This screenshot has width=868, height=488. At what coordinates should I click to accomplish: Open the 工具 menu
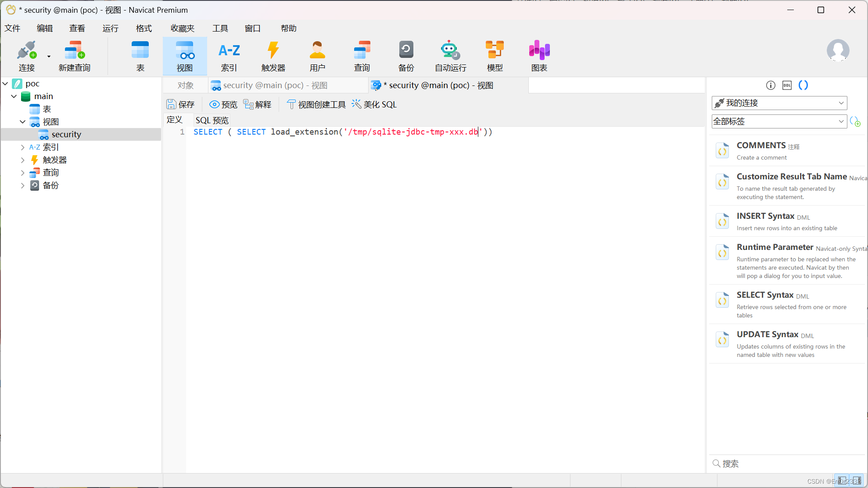pyautogui.click(x=220, y=28)
